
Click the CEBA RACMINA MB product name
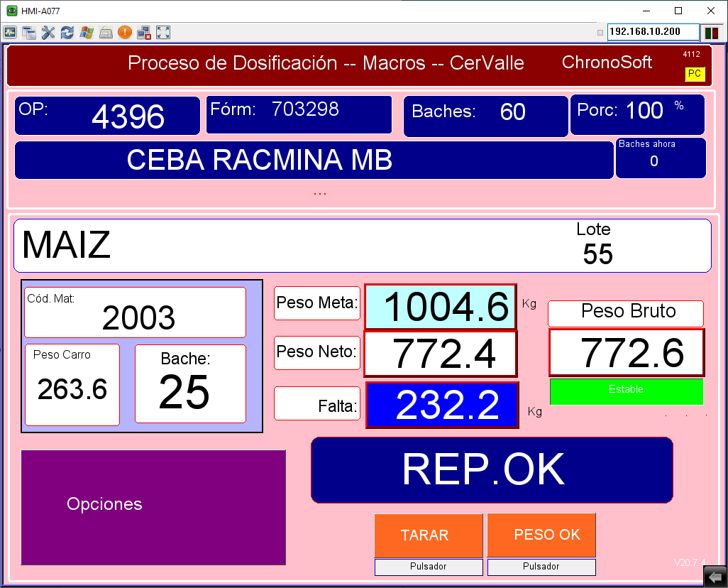[x=260, y=160]
